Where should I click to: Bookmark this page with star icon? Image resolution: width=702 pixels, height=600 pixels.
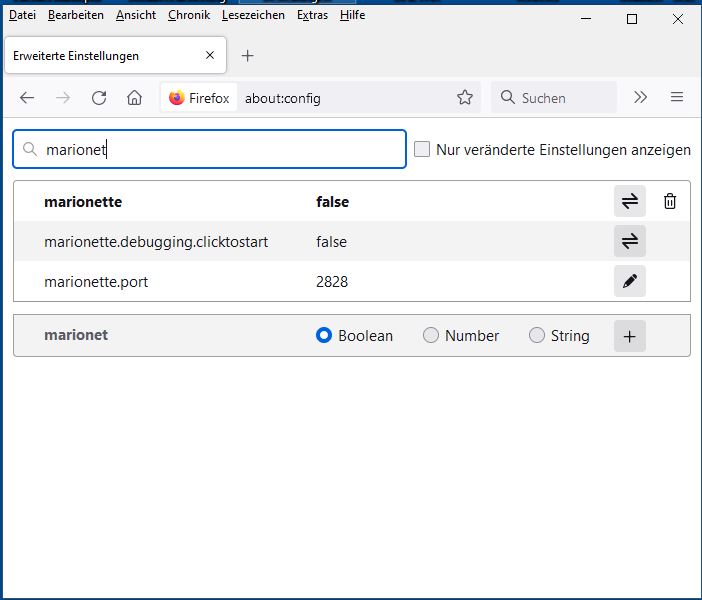464,97
